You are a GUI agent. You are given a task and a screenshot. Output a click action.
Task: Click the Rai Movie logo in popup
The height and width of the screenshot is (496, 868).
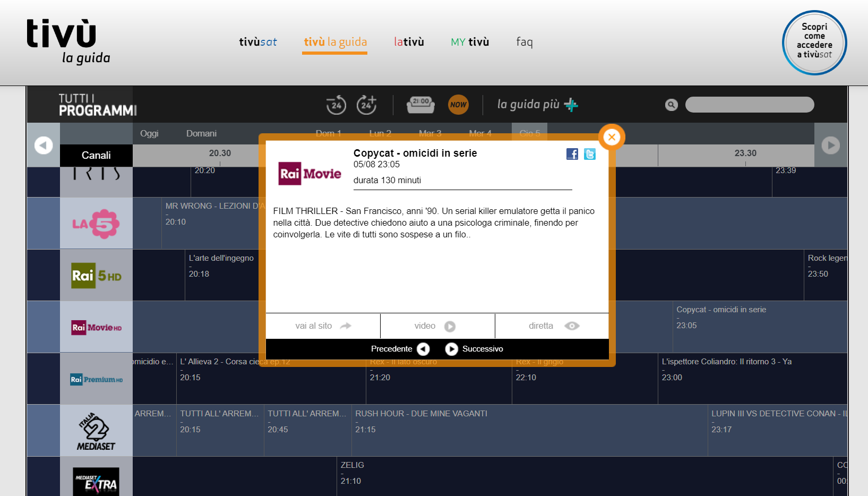[x=310, y=174]
